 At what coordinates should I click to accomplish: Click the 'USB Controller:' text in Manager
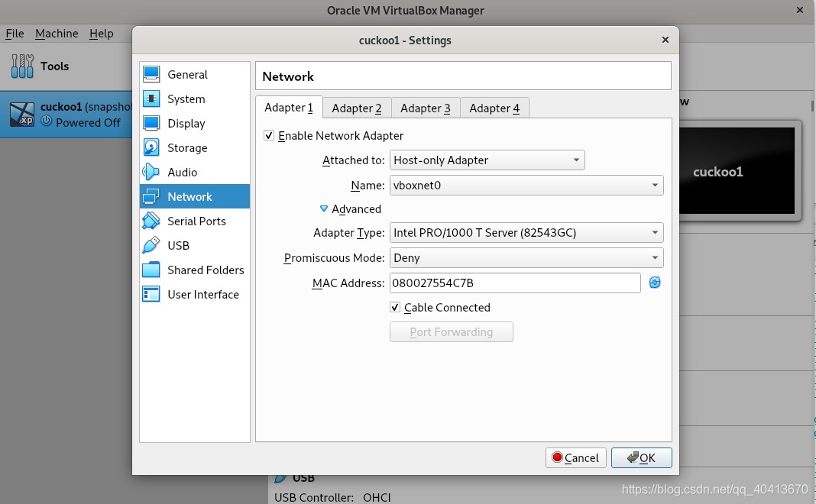click(x=314, y=497)
